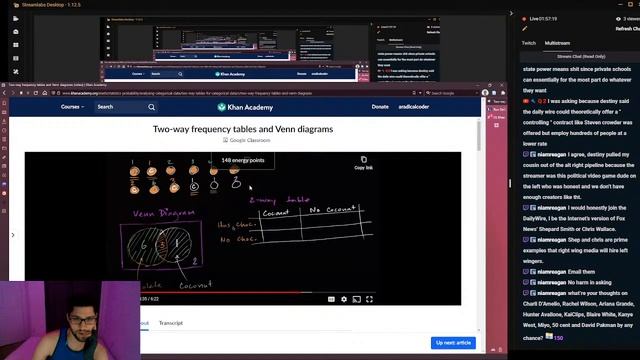
Task: Click niamreagan username on 'No harm in asking'
Action: point(551,282)
